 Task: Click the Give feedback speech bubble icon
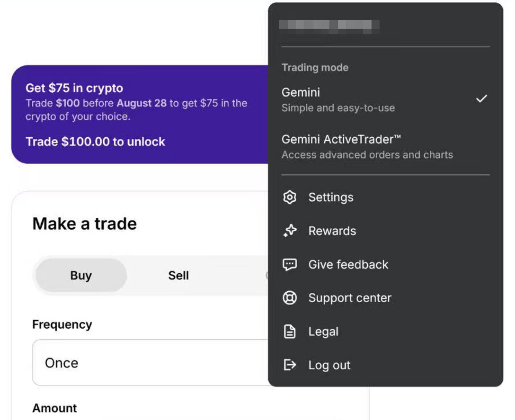pos(290,264)
